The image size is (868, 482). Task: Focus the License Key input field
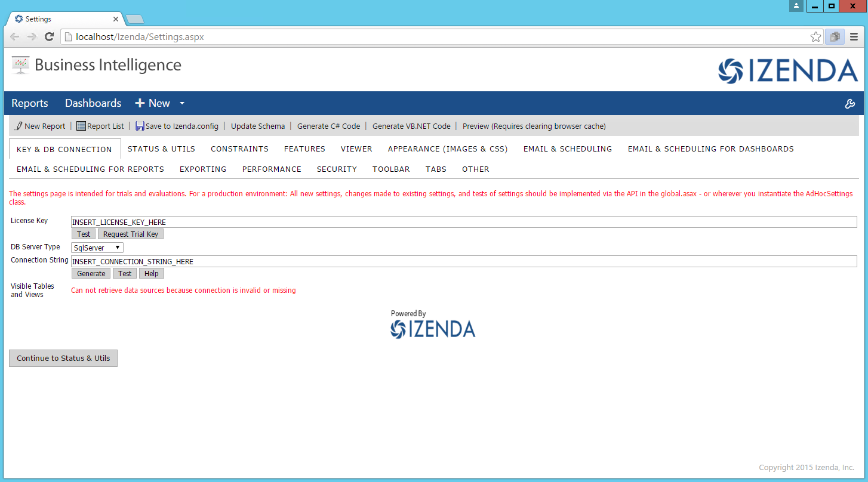click(464, 222)
